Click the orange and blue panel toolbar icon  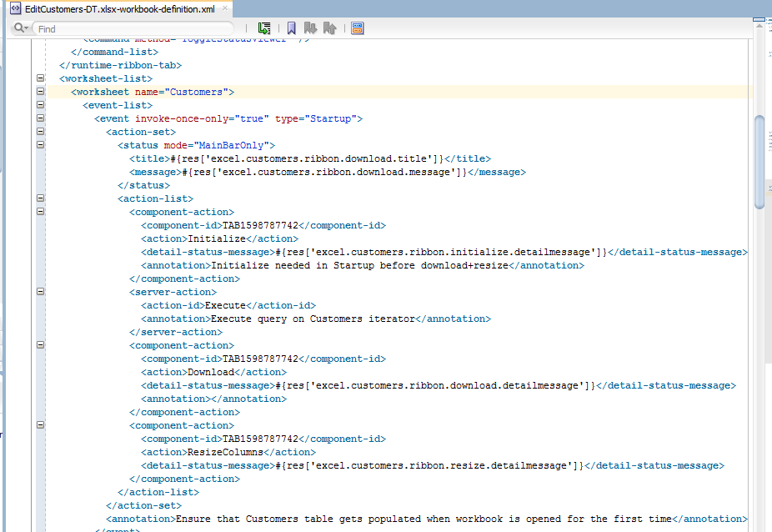(x=358, y=28)
